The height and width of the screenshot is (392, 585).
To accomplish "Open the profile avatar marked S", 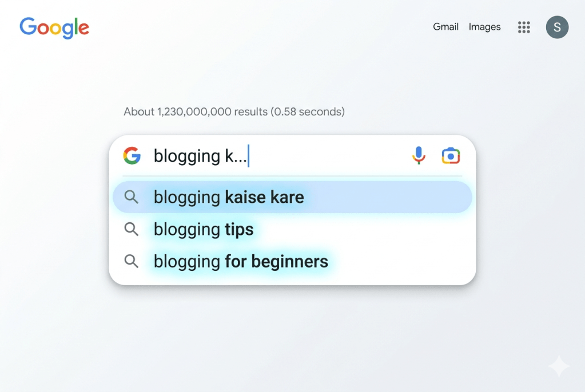I will (x=557, y=27).
